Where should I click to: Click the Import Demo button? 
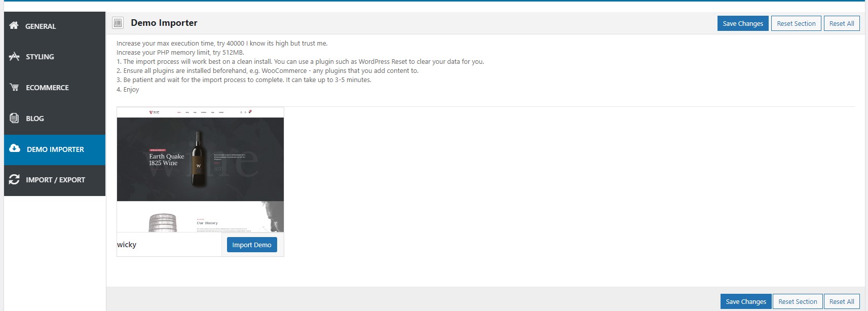pos(252,245)
